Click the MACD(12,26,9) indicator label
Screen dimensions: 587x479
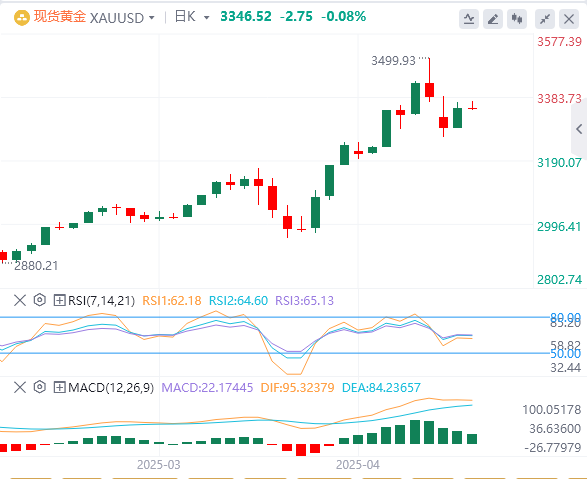coord(111,387)
